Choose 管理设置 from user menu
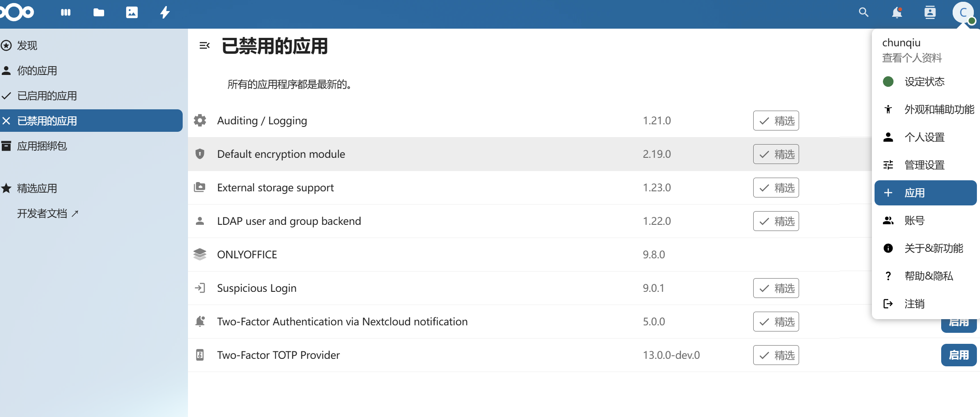The image size is (980, 417). point(924,164)
